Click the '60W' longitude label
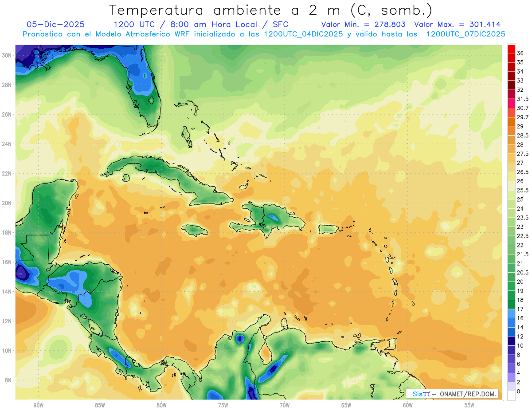 click(408, 405)
